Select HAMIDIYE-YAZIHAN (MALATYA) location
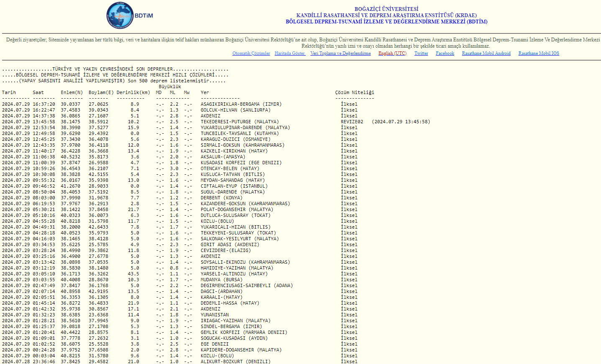This screenshot has height=364, width=601. pyautogui.click(x=237, y=268)
